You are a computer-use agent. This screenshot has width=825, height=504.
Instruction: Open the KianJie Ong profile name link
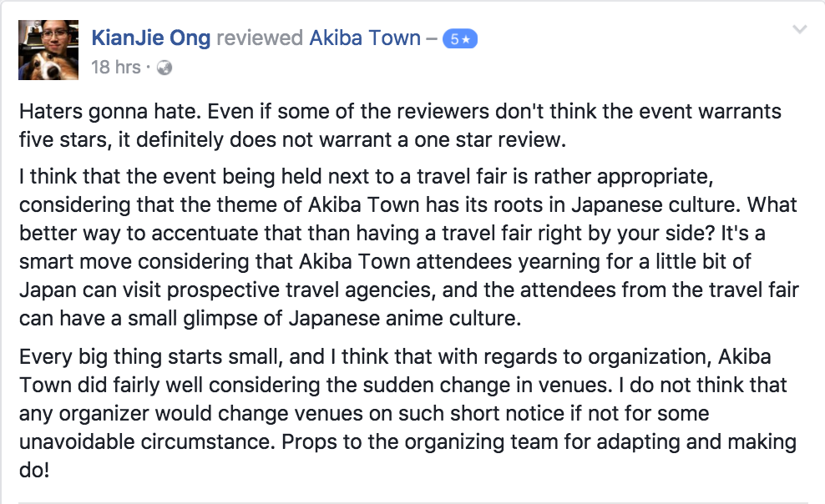[150, 38]
